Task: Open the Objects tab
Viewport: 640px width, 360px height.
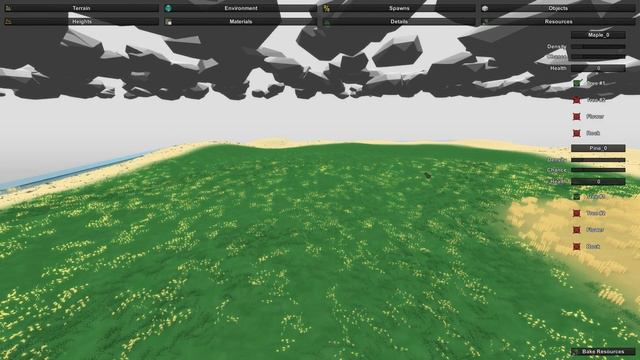Action: pyautogui.click(x=558, y=8)
